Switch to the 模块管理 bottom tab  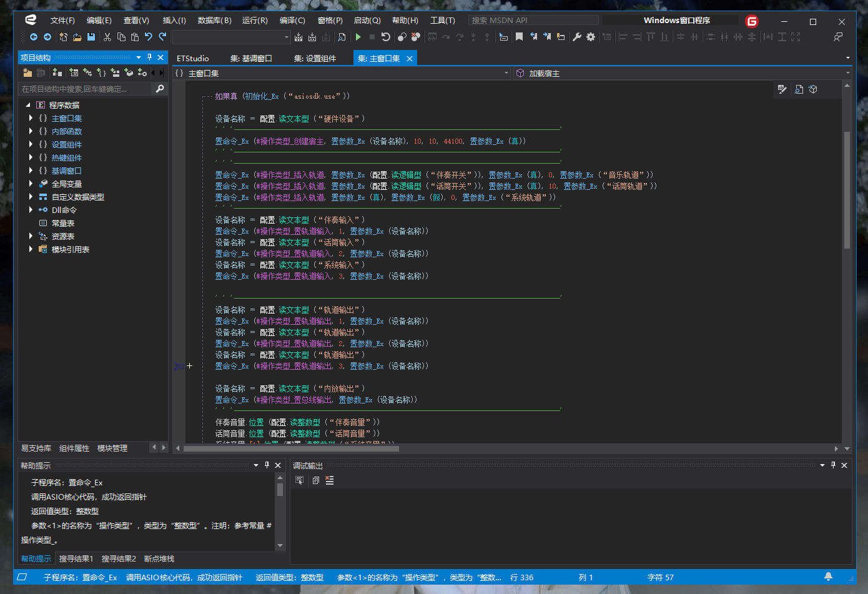(112, 448)
